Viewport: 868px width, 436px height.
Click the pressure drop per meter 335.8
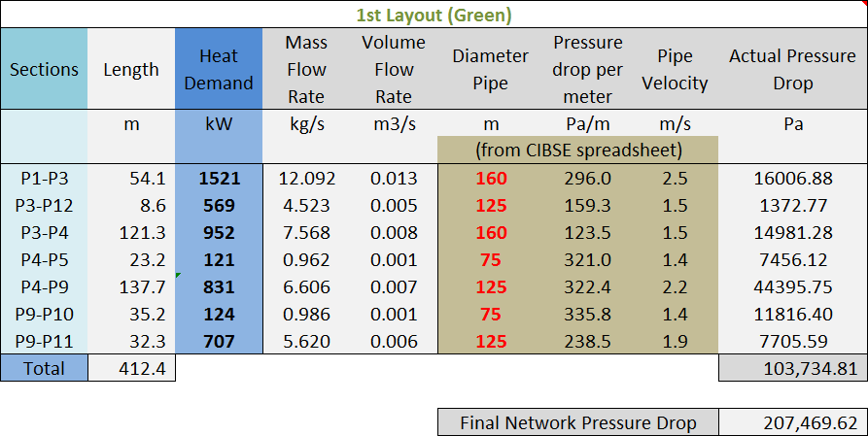tap(587, 315)
